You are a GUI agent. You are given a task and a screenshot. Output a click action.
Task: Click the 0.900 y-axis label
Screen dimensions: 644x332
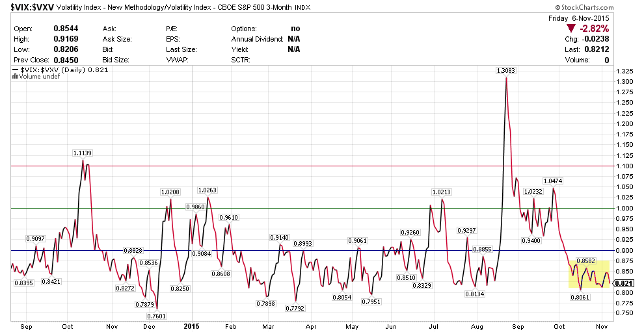[x=624, y=251]
